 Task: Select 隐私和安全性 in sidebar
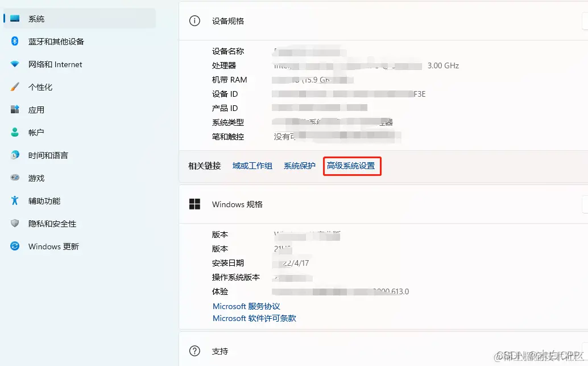tap(80, 223)
